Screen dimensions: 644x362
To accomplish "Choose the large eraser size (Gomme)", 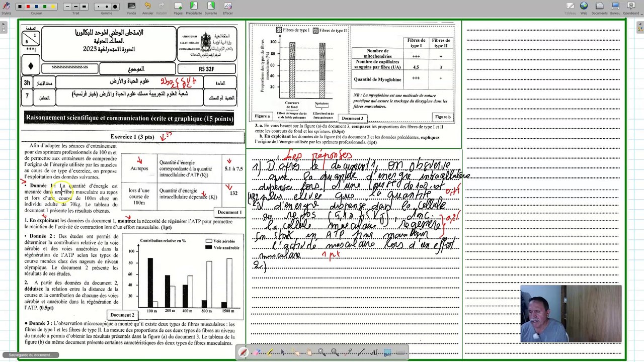I will (115, 7).
